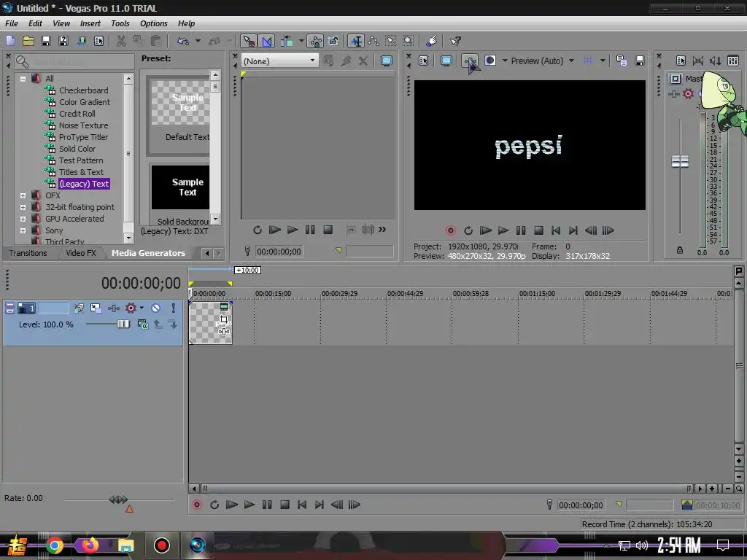Open event pan/crop icon on the pepsi clip

[x=223, y=319]
